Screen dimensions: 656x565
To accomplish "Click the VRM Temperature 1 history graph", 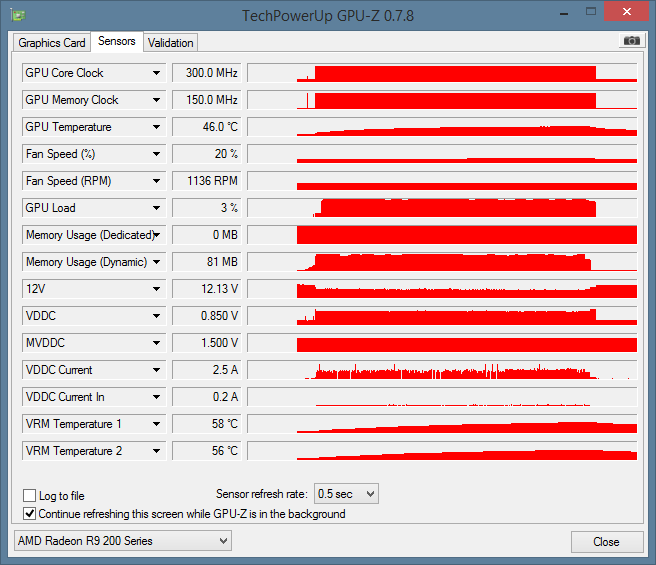I will pyautogui.click(x=442, y=424).
